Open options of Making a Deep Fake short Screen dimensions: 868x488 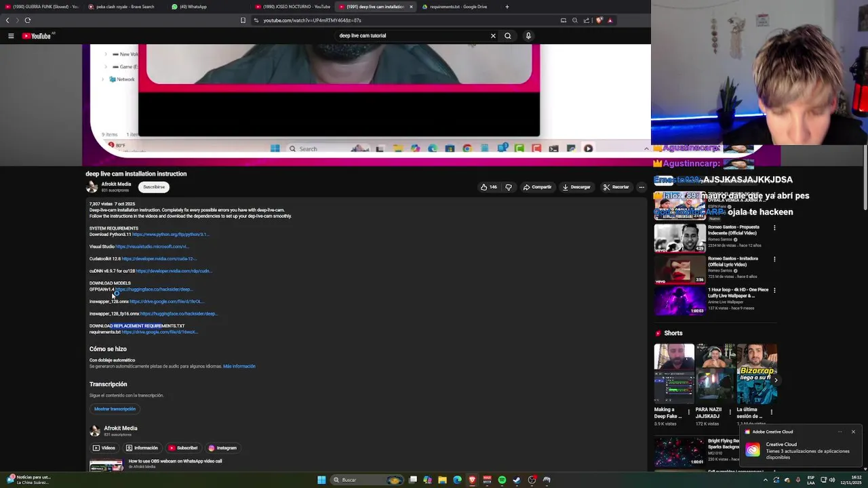coord(689,411)
